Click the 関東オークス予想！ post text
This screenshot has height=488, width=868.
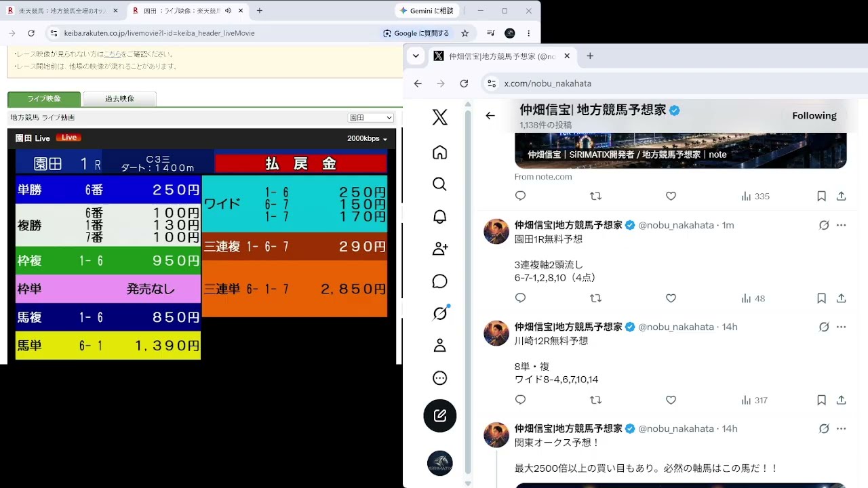click(557, 443)
